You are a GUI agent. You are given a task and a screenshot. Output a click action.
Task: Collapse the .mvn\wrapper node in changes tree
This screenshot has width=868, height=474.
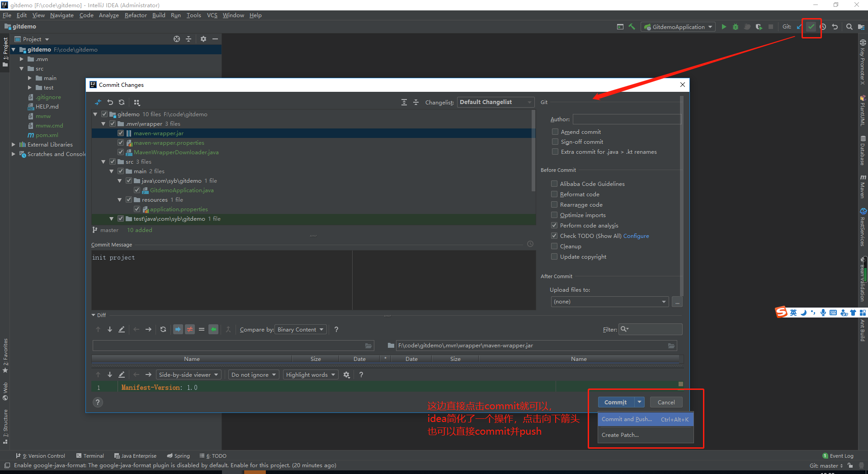coord(104,123)
